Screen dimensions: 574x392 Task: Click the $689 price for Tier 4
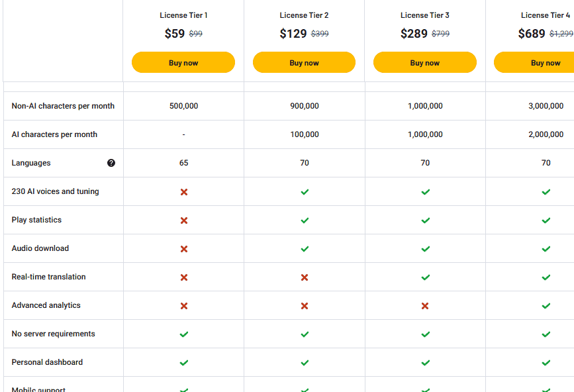(531, 33)
